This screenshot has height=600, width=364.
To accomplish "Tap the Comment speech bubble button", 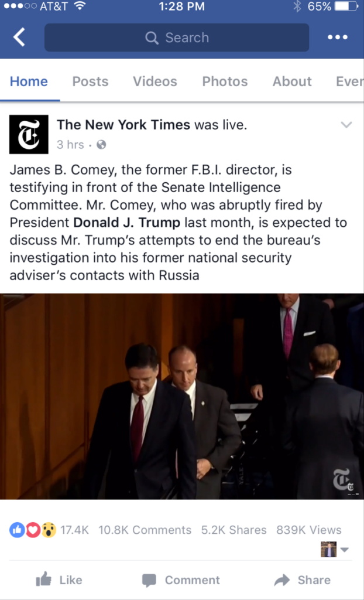I will (181, 580).
